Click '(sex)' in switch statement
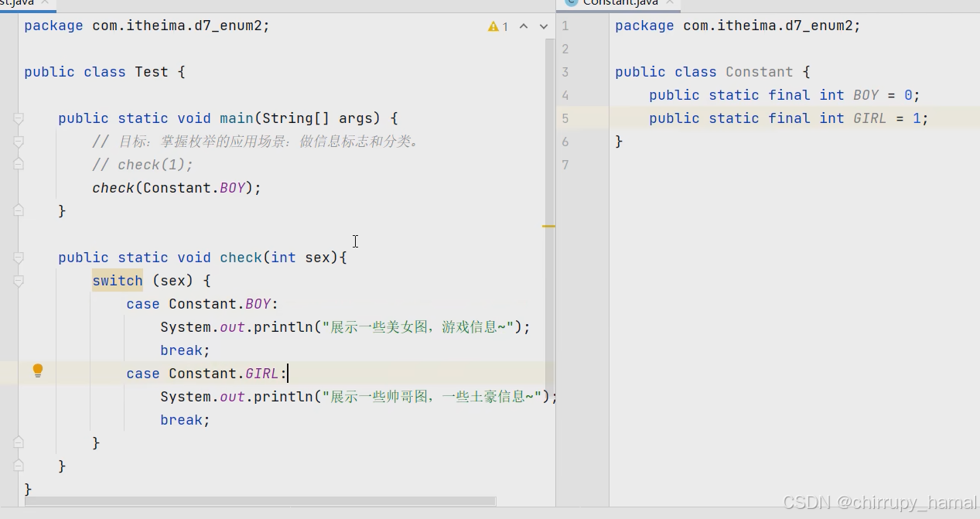The width and height of the screenshot is (980, 519). 172,281
